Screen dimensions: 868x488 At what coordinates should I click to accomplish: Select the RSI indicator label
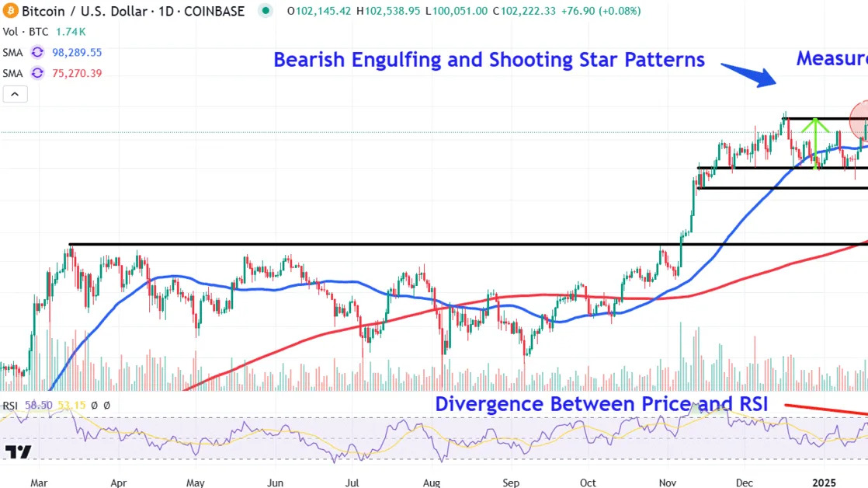[x=10, y=406]
